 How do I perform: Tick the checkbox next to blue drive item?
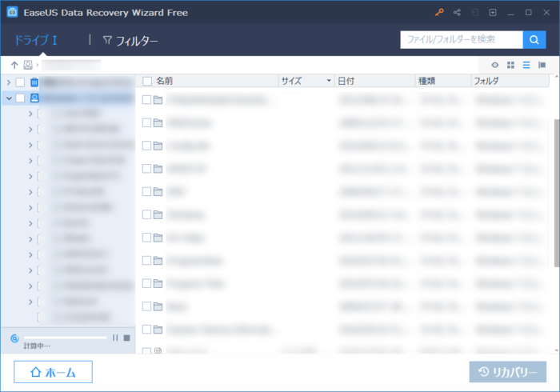20,98
